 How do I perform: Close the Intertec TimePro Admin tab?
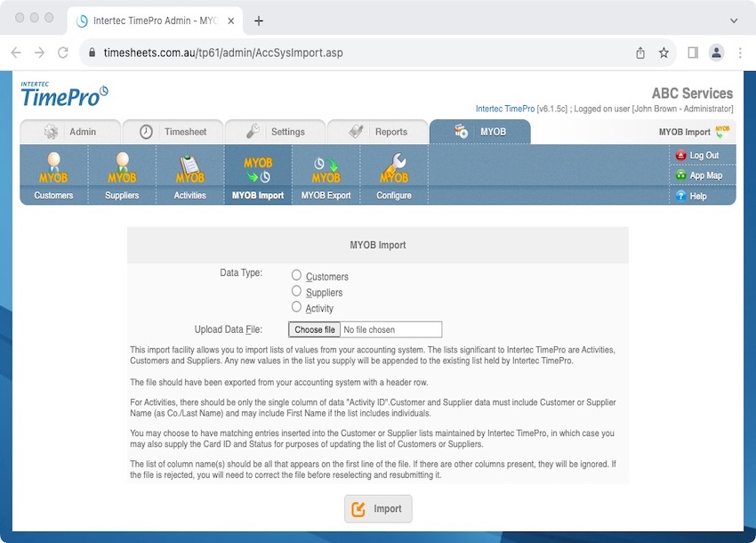[x=231, y=20]
